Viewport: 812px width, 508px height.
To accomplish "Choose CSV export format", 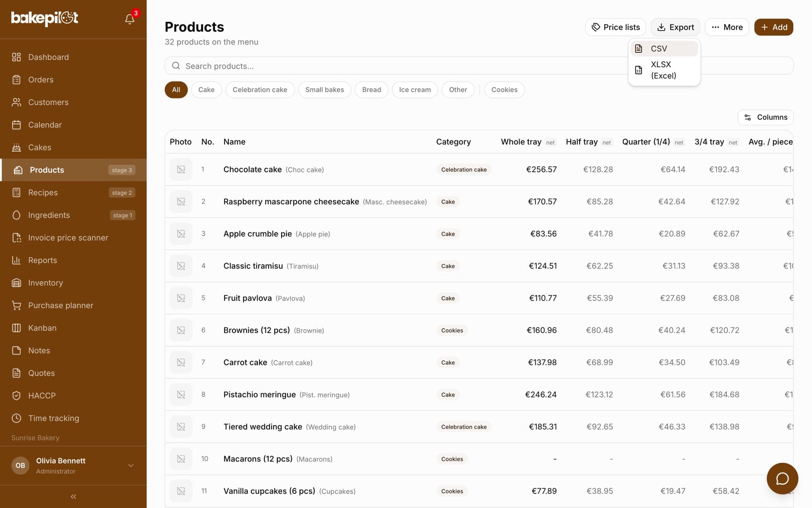I will [664, 49].
